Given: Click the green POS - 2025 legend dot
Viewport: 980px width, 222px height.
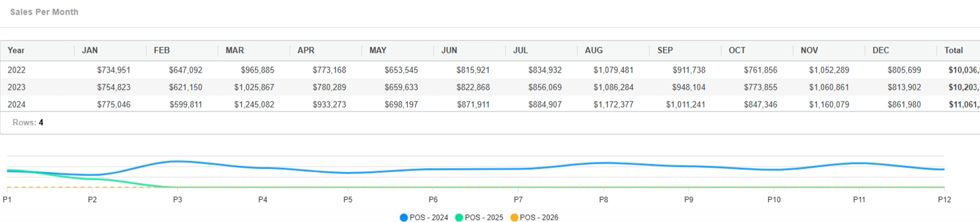Looking at the screenshot, I should coord(459,218).
